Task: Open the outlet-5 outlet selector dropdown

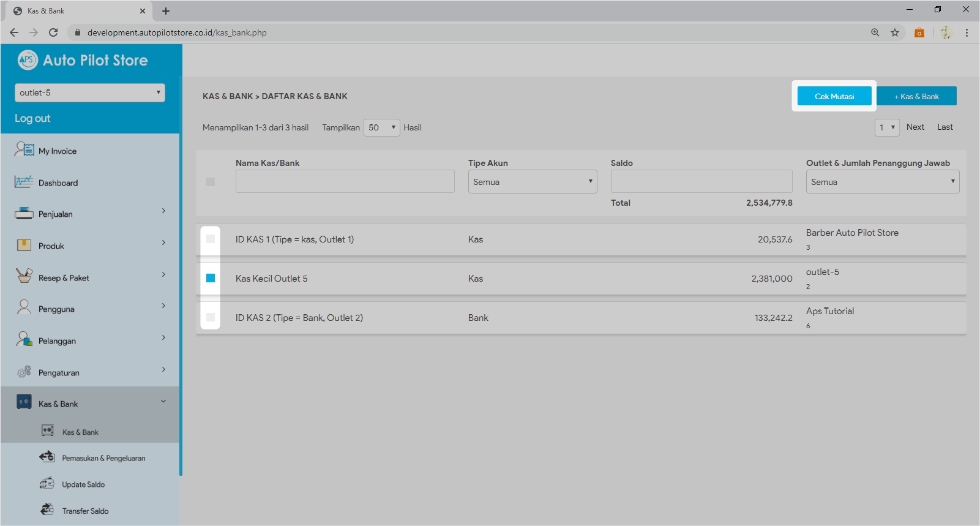Action: 90,92
